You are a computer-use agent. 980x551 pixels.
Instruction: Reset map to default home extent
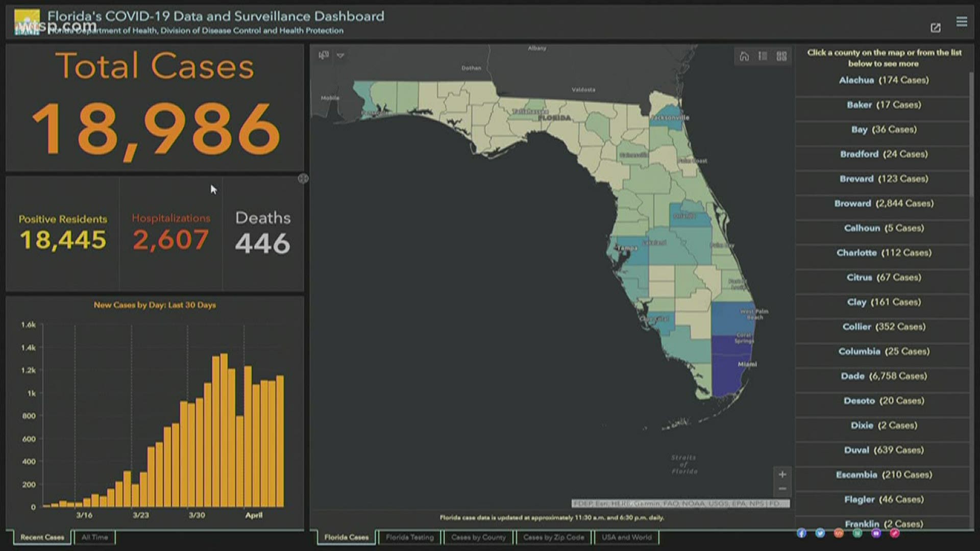click(x=744, y=56)
